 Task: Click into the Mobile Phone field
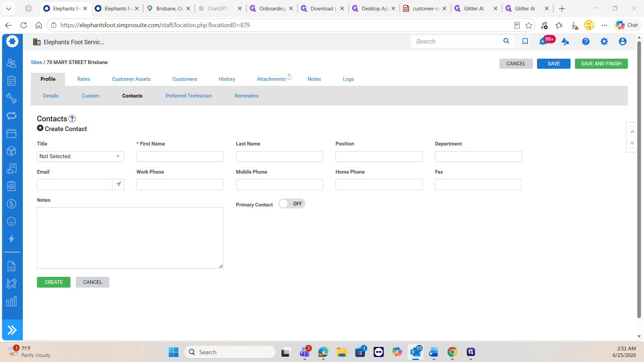279,185
